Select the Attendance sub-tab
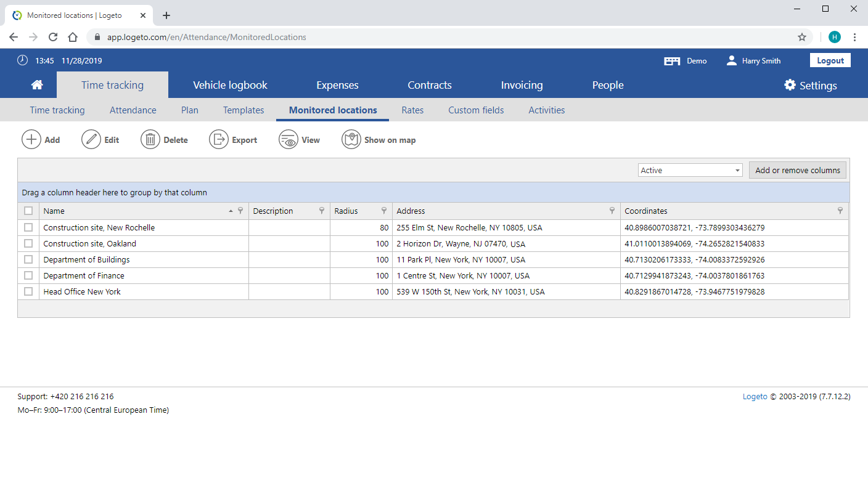The height and width of the screenshot is (491, 868). pos(133,110)
